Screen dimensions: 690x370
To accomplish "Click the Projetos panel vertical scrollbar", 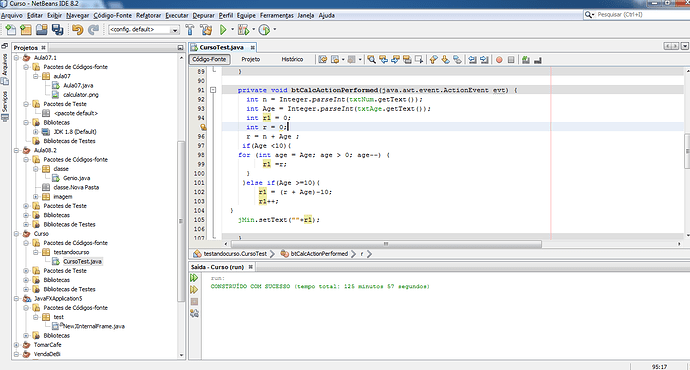I will tap(180, 221).
